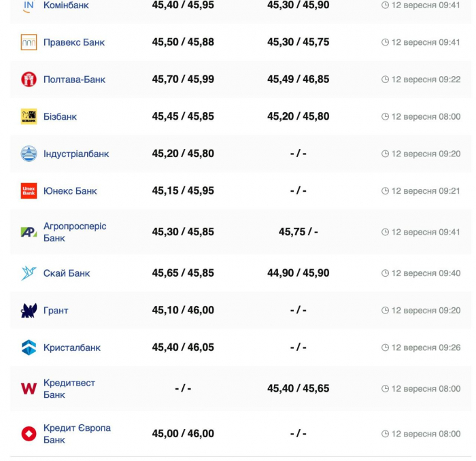Click the Кристалбанк blue crystal logo
This screenshot has height=461, width=476.
tap(29, 347)
